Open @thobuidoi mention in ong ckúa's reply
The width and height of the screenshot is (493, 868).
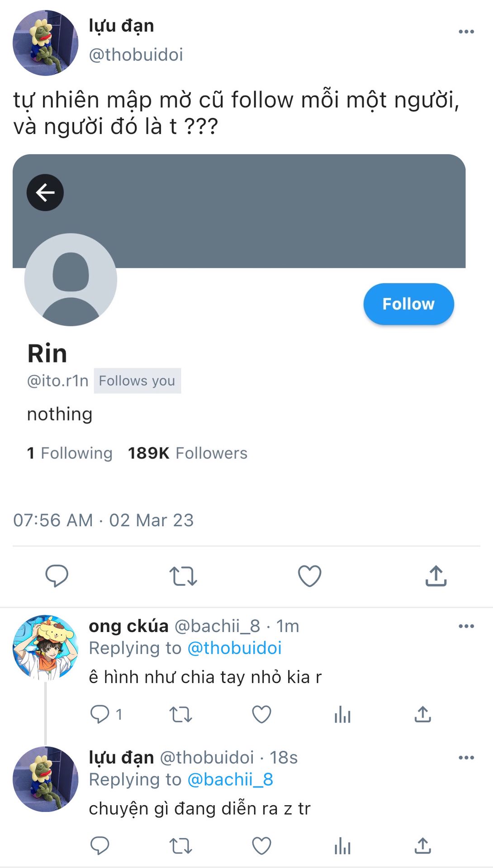[234, 648]
